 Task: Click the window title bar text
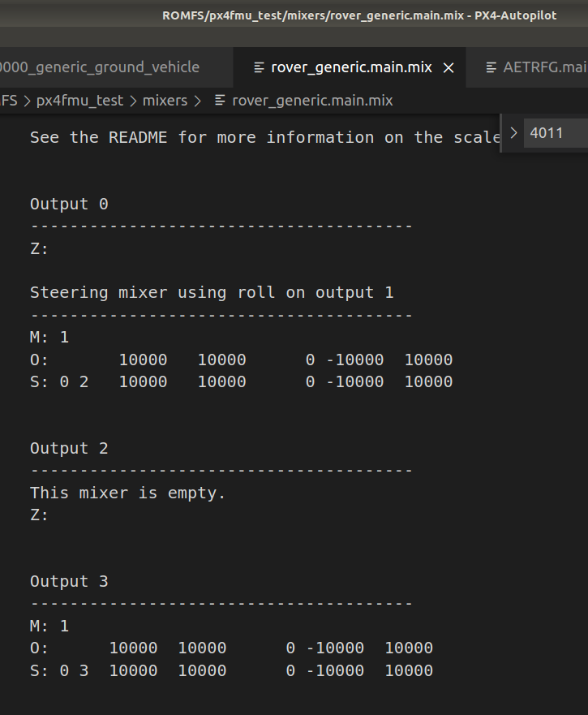pos(359,15)
